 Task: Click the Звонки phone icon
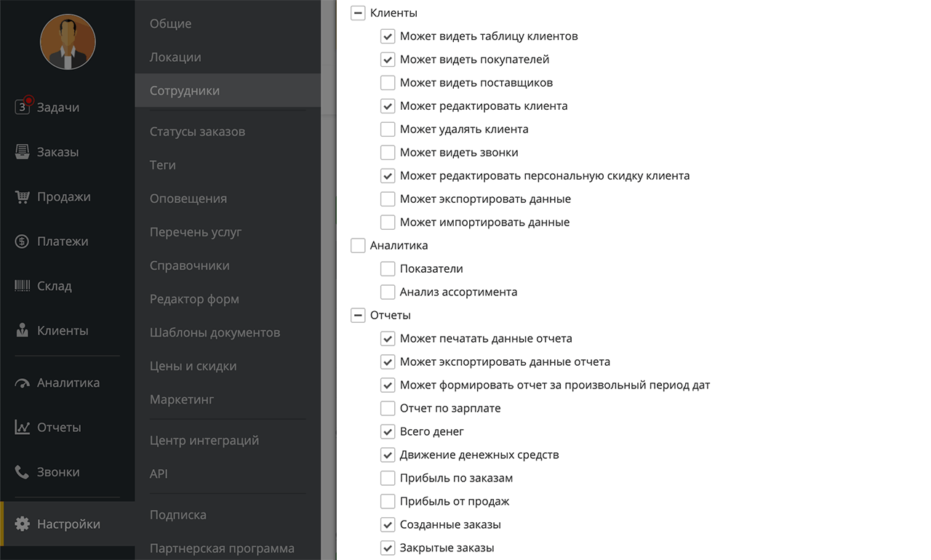click(23, 472)
